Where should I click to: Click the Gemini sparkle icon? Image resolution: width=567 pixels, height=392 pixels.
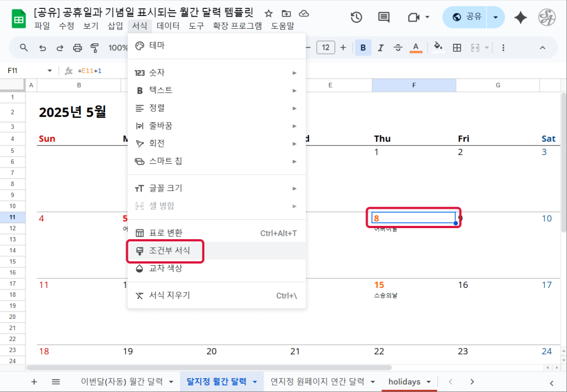520,18
